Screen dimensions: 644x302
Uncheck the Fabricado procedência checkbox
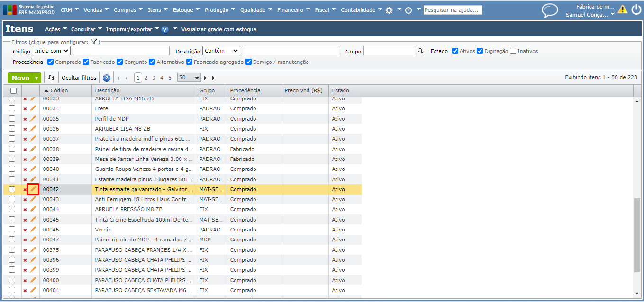pos(86,62)
